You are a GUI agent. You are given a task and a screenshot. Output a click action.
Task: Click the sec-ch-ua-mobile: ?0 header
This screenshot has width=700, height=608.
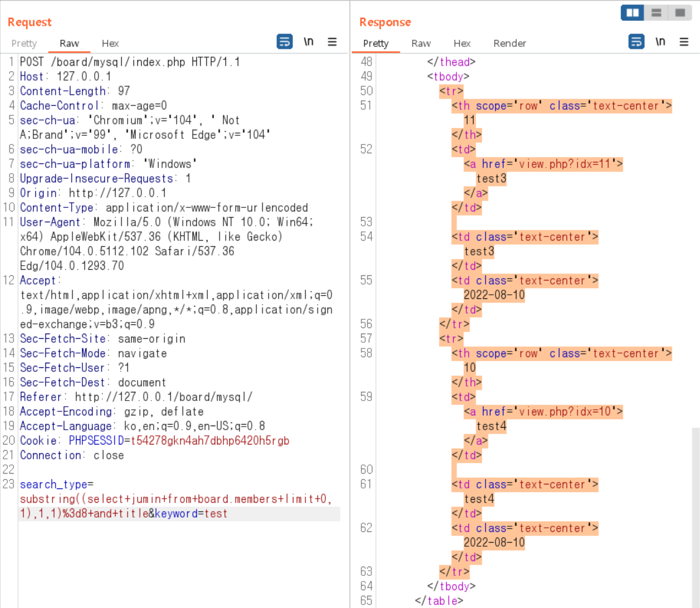pos(81,149)
